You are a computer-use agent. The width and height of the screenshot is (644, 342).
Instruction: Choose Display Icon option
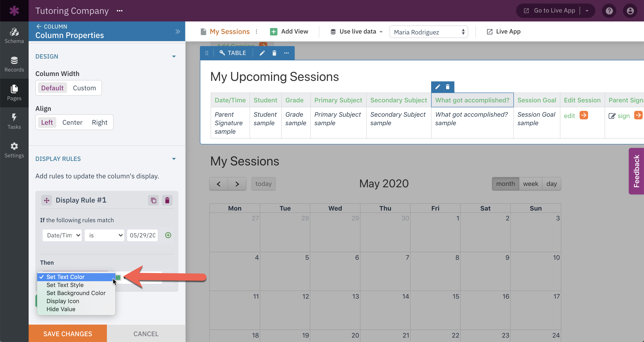pos(76,301)
